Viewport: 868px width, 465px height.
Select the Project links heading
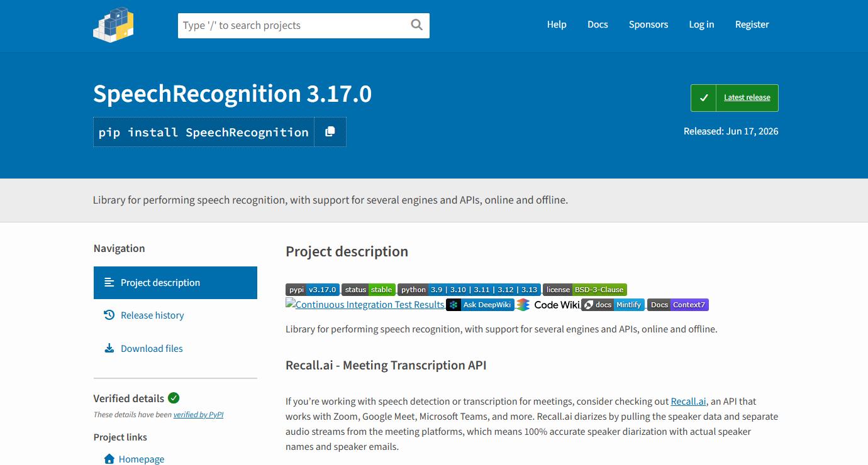point(120,437)
